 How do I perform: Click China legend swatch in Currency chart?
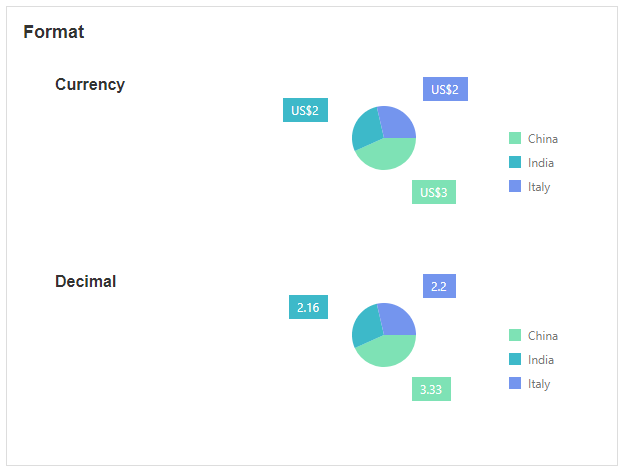click(515, 139)
